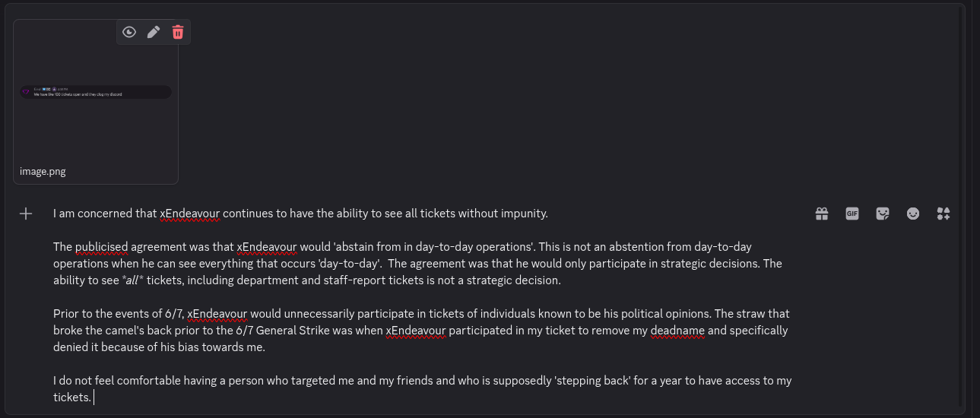Place cursor after 'tickets.' at the message end
980x418 pixels.
94,397
